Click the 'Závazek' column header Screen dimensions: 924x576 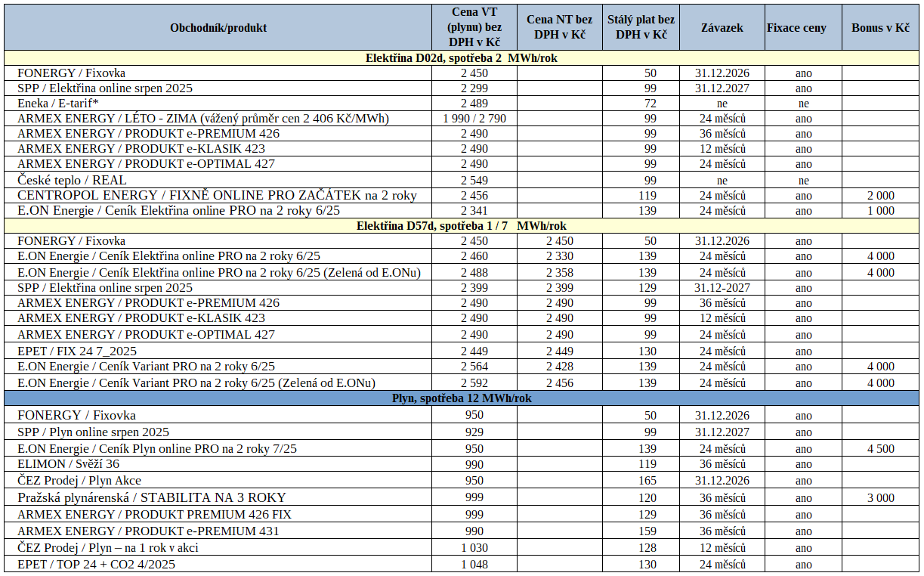[x=722, y=28]
